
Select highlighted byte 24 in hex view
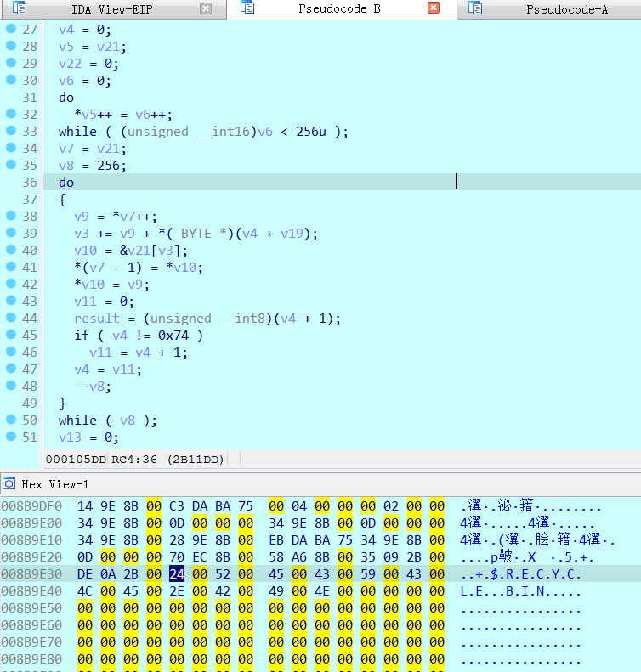coord(176,574)
